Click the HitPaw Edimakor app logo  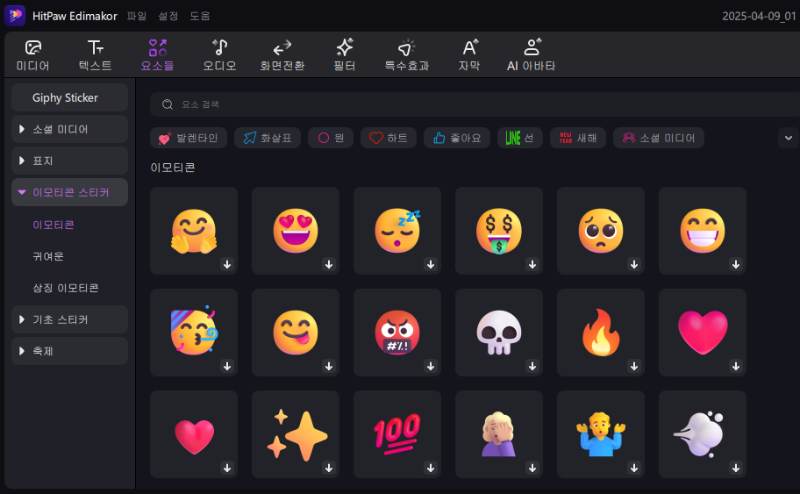click(15, 15)
